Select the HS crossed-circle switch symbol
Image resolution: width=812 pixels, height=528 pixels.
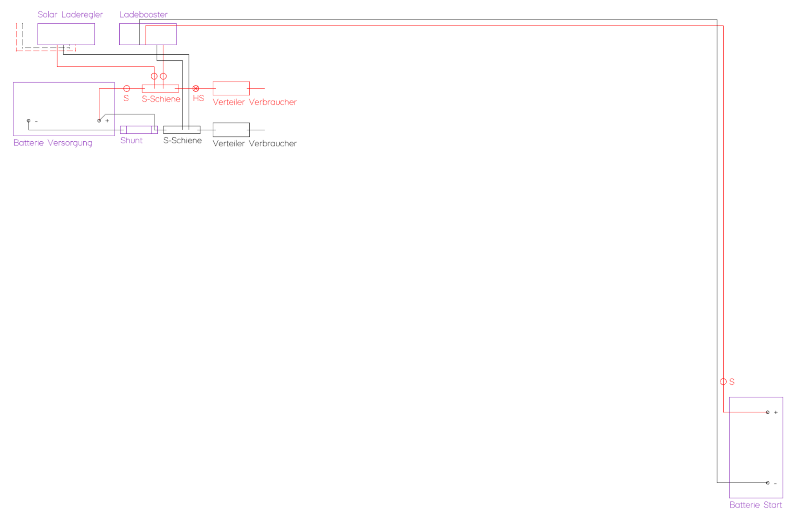[196, 88]
